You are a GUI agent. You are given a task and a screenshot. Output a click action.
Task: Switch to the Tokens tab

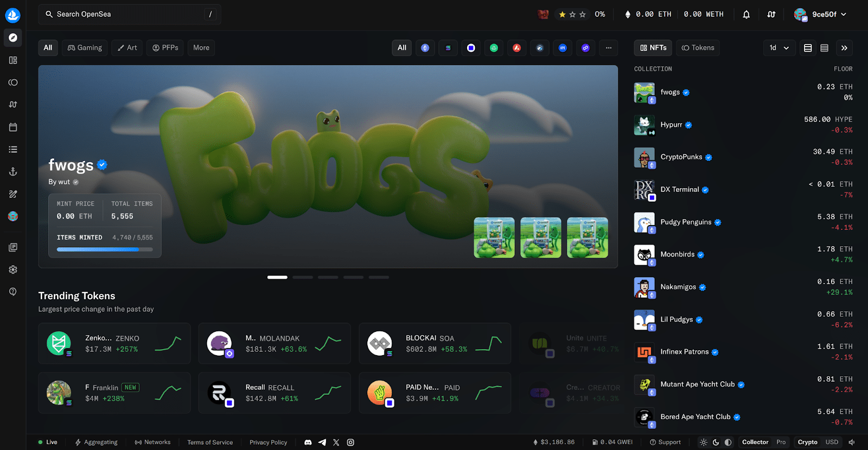(698, 48)
